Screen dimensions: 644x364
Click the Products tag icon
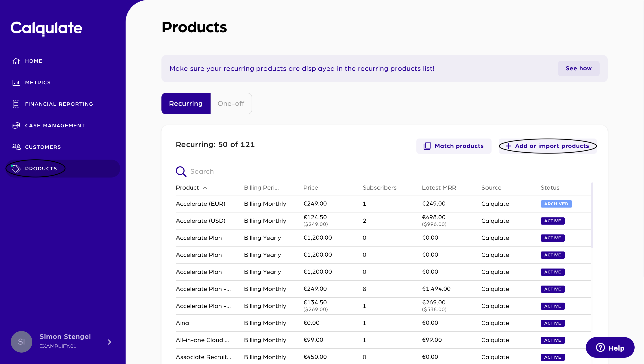tap(16, 169)
